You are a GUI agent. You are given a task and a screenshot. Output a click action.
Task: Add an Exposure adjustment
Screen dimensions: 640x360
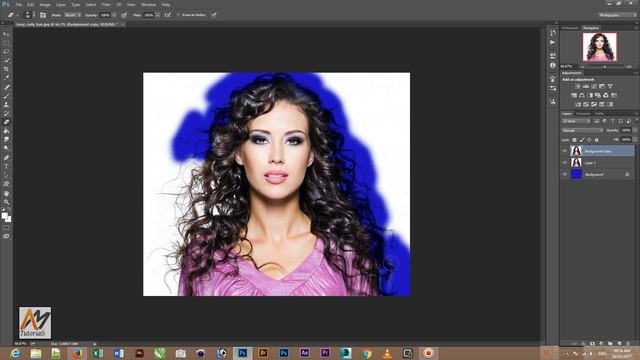[602, 87]
